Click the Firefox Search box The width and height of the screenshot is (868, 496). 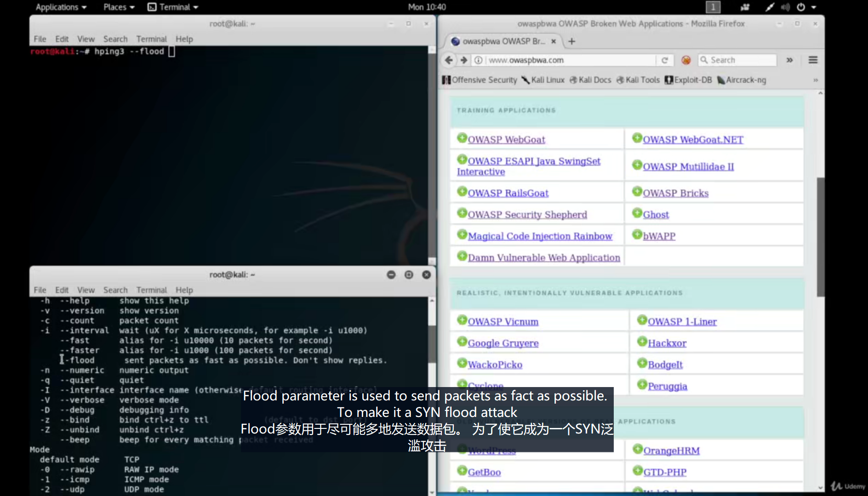click(737, 60)
